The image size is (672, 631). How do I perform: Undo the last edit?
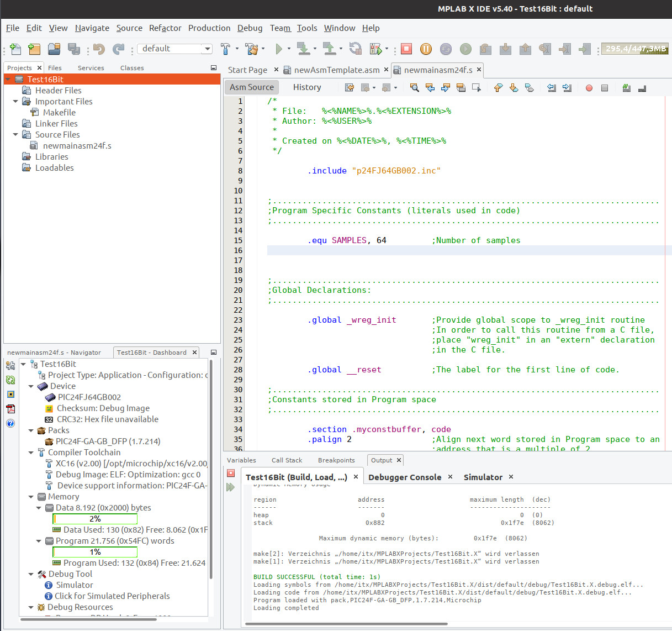99,49
